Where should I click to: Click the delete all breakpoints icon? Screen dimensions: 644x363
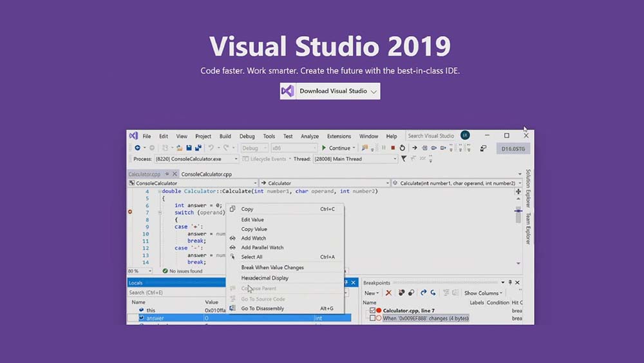click(401, 293)
